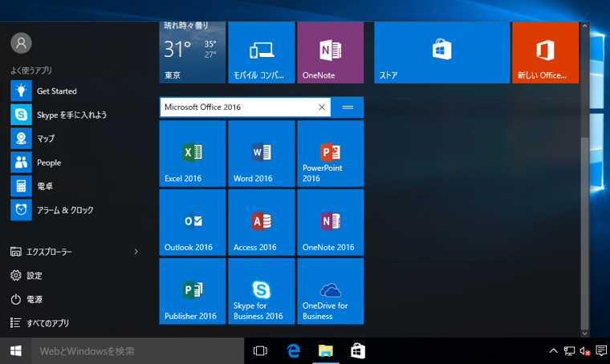Click the Windows Start button
The image size is (610, 364).
coord(15,351)
